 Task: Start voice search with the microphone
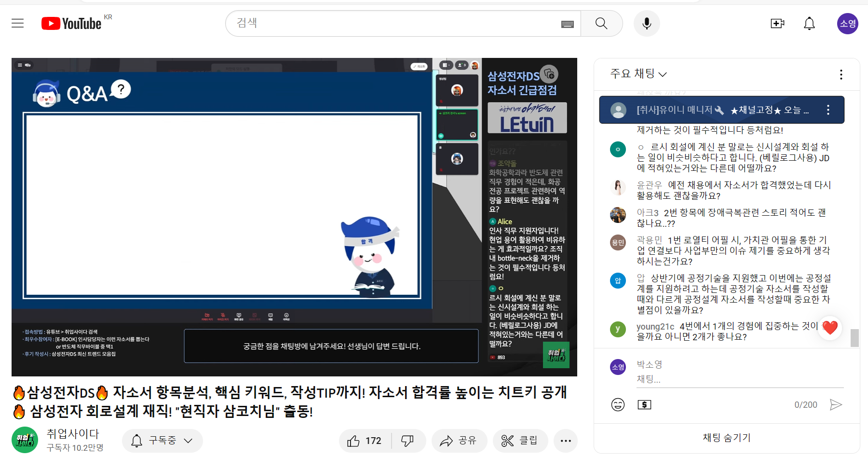647,23
